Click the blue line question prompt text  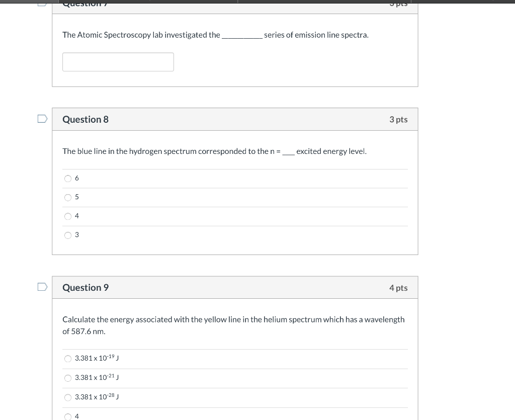coord(215,151)
